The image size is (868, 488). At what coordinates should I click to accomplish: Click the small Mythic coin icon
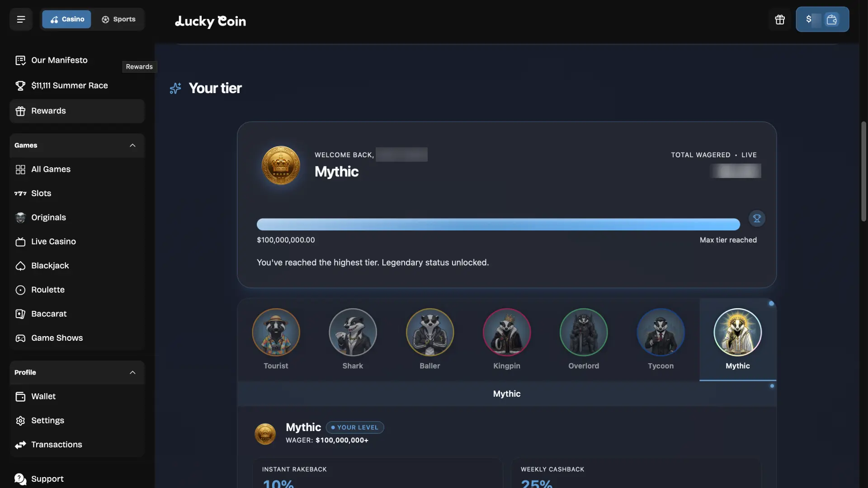[x=265, y=434]
